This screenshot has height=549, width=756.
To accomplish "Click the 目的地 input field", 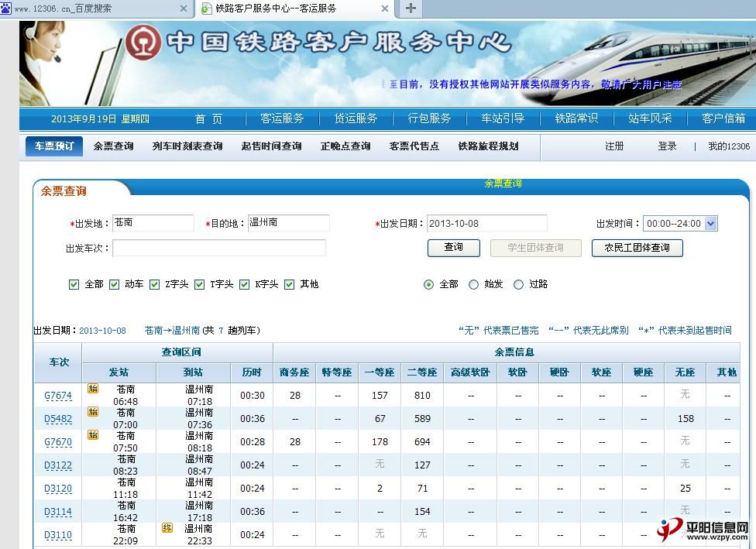I will 289,223.
